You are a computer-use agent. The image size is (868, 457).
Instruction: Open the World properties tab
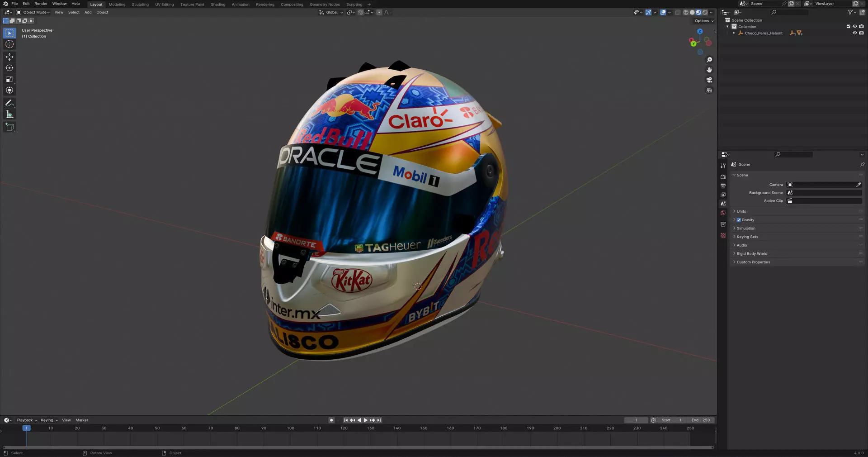pyautogui.click(x=723, y=213)
